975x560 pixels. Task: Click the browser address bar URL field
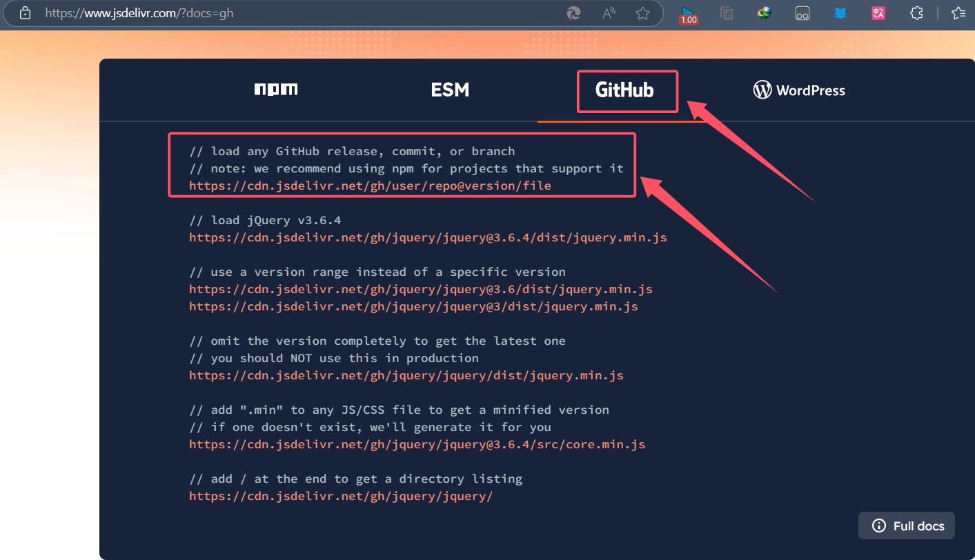276,13
